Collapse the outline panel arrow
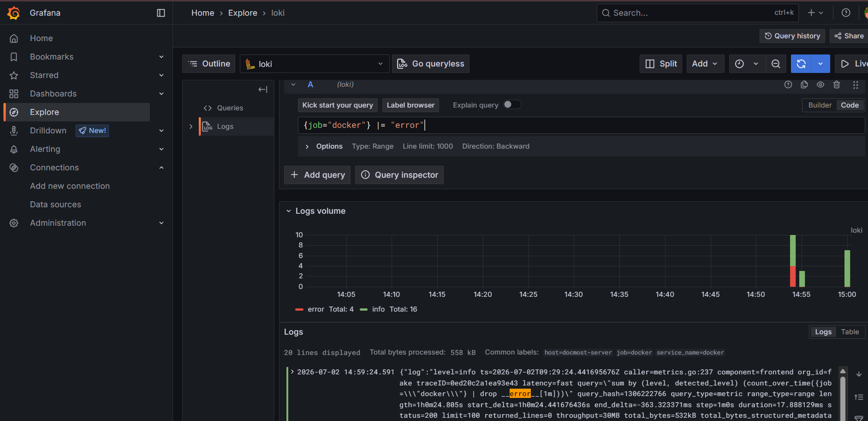This screenshot has height=421, width=868. [x=263, y=90]
